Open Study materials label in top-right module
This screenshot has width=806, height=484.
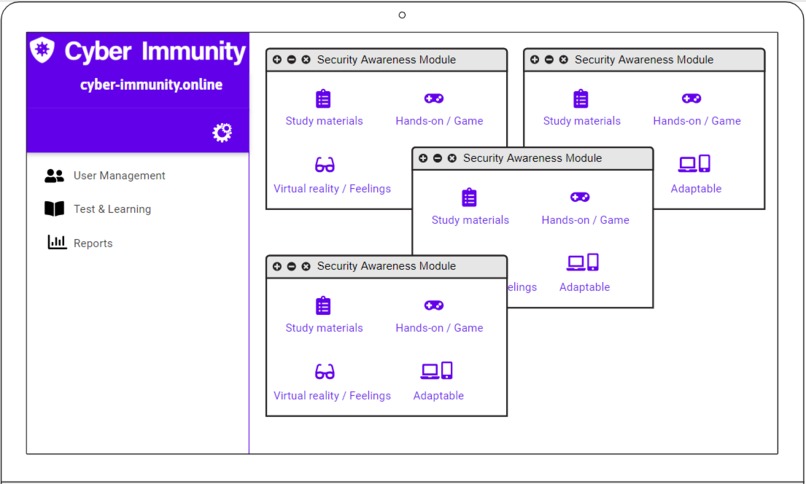click(582, 121)
